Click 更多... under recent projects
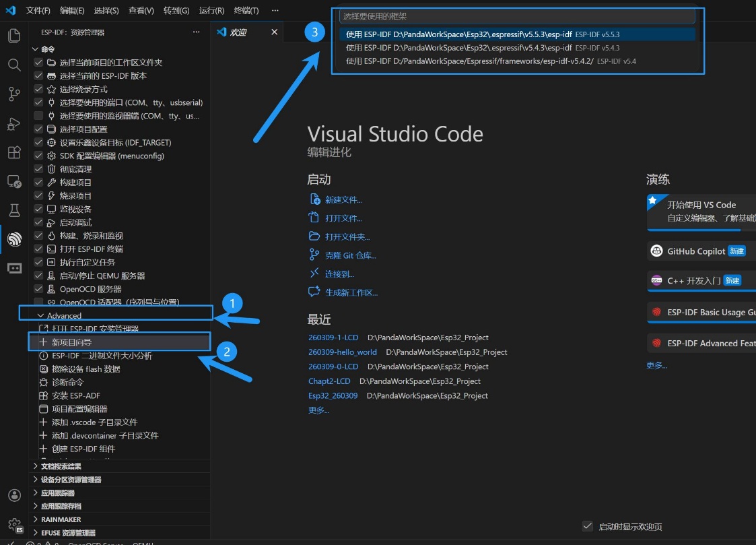The width and height of the screenshot is (756, 545). (x=318, y=410)
